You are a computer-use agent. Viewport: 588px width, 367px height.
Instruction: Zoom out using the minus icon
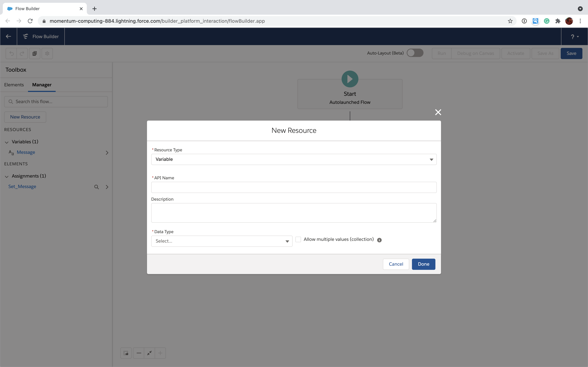138,353
